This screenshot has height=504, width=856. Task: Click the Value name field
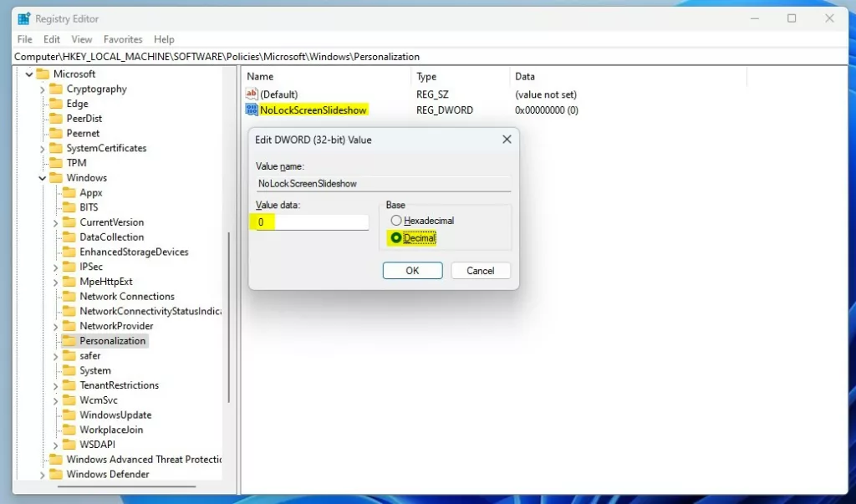(x=383, y=184)
